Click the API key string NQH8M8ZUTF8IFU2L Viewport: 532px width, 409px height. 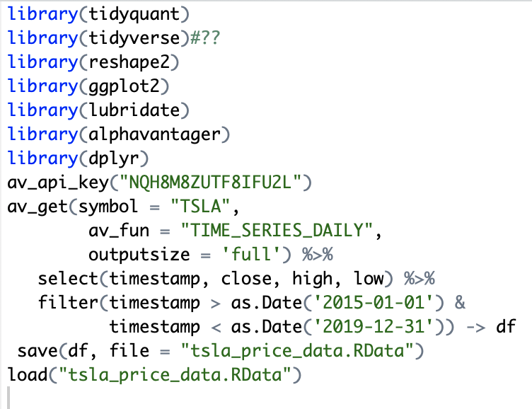pyautogui.click(x=210, y=183)
